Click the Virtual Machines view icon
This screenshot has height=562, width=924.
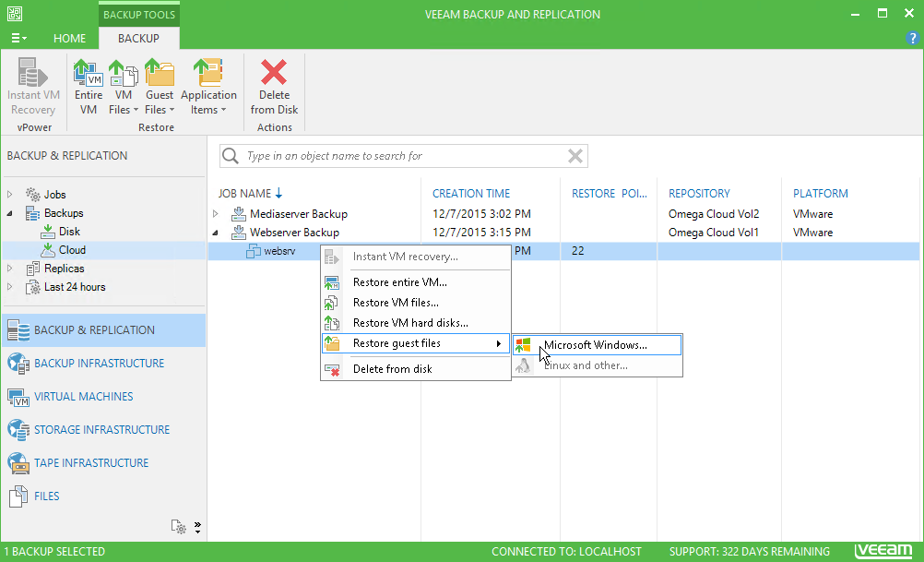(x=18, y=397)
